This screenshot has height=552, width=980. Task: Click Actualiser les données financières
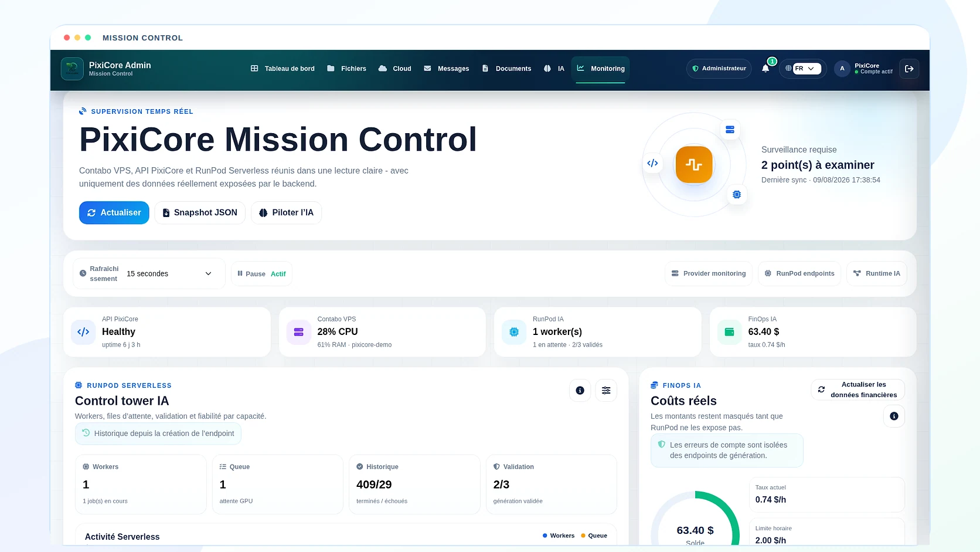tap(858, 390)
